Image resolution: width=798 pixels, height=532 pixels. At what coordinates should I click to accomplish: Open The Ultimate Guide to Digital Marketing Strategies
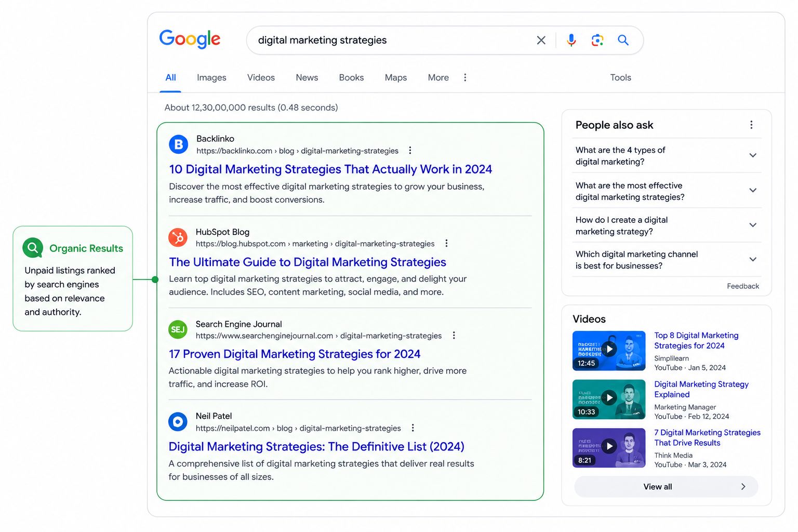[308, 262]
